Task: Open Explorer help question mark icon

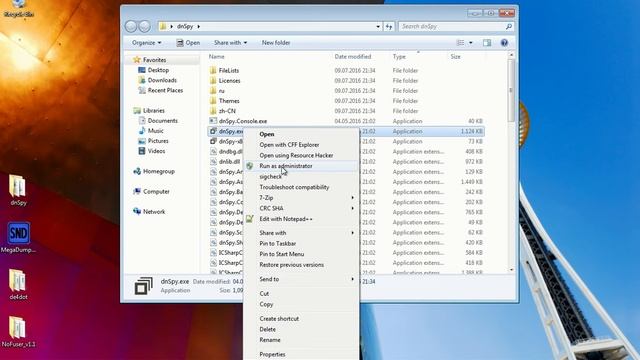Action: coord(504,42)
